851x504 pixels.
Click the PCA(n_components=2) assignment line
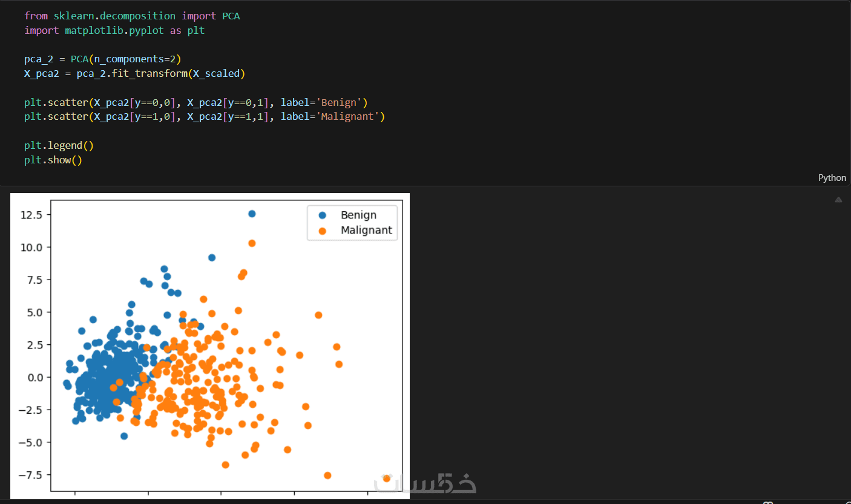click(x=102, y=59)
